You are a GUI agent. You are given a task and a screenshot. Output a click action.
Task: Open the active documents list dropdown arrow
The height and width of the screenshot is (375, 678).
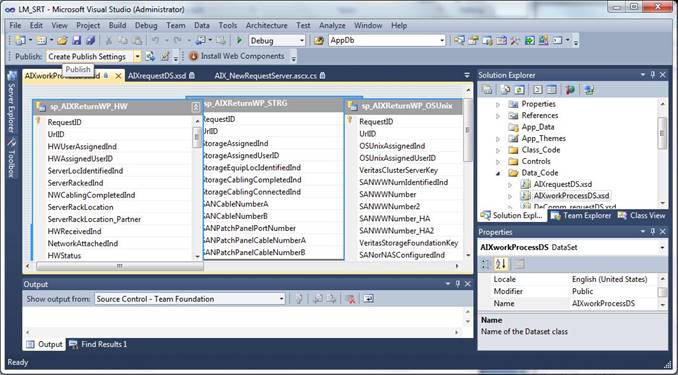(467, 75)
